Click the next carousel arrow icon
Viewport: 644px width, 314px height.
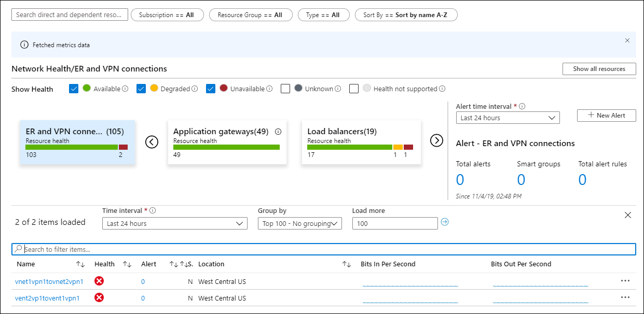coord(437,140)
